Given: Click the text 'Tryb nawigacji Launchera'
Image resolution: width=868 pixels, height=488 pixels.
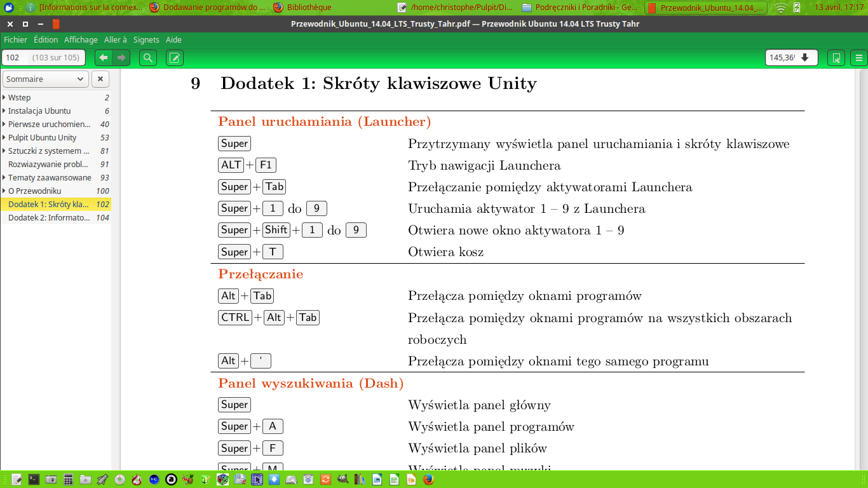Looking at the screenshot, I should tap(484, 166).
